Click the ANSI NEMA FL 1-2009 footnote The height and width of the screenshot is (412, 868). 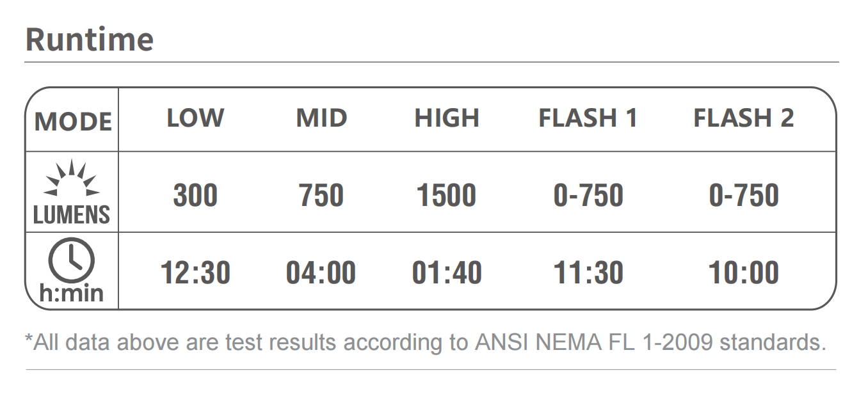pyautogui.click(x=425, y=343)
